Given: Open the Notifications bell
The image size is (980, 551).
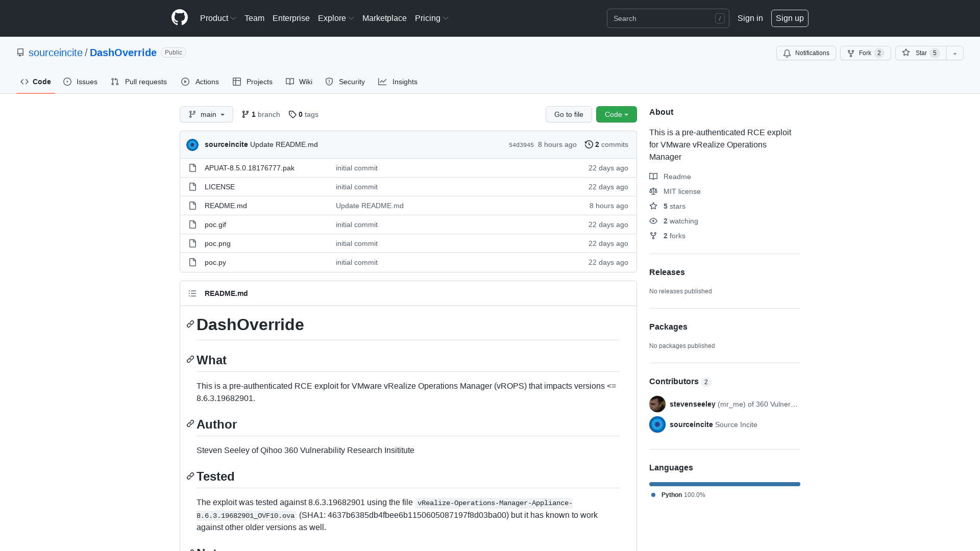Looking at the screenshot, I should click(787, 53).
